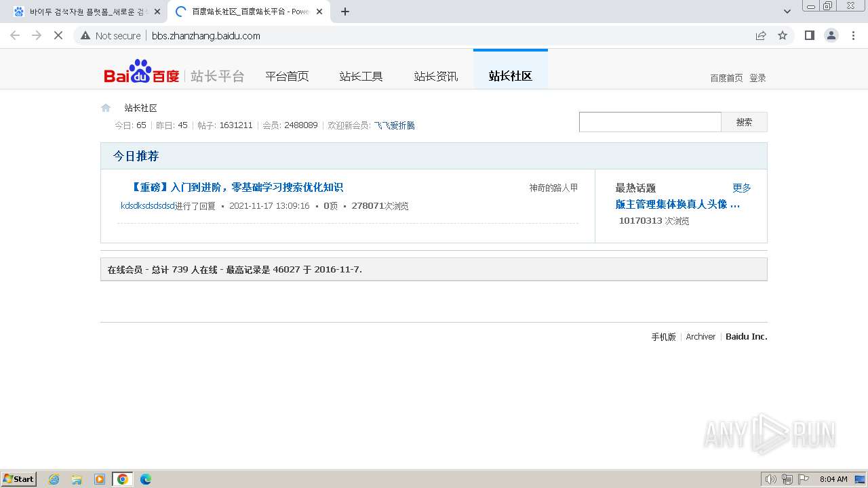Open the home breadcrumb icon

point(106,108)
